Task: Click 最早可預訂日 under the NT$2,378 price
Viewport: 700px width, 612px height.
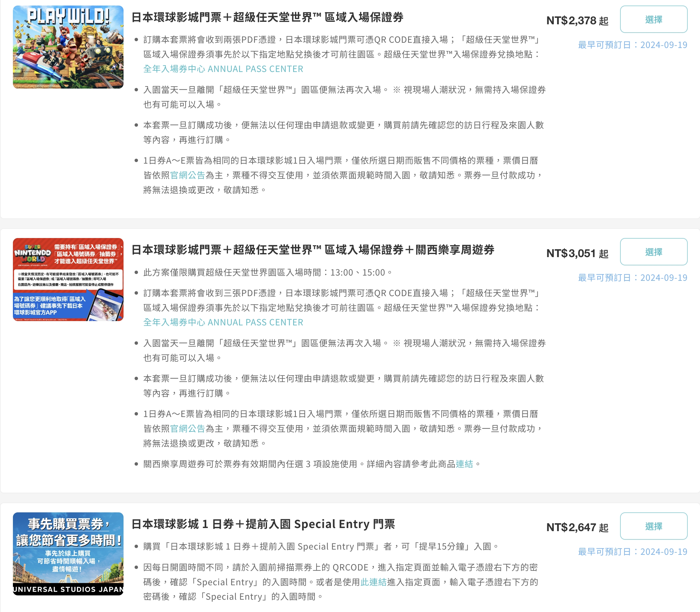Action: click(x=632, y=45)
